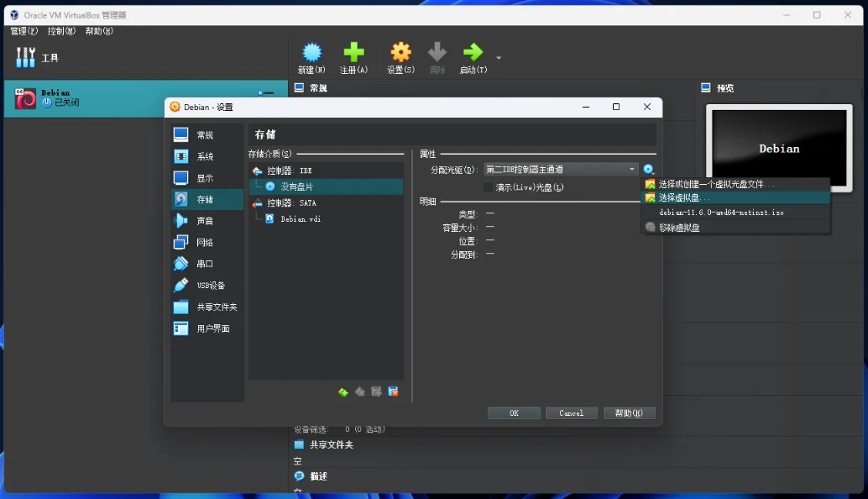Click the Debian preview thumbnail

pos(779,149)
